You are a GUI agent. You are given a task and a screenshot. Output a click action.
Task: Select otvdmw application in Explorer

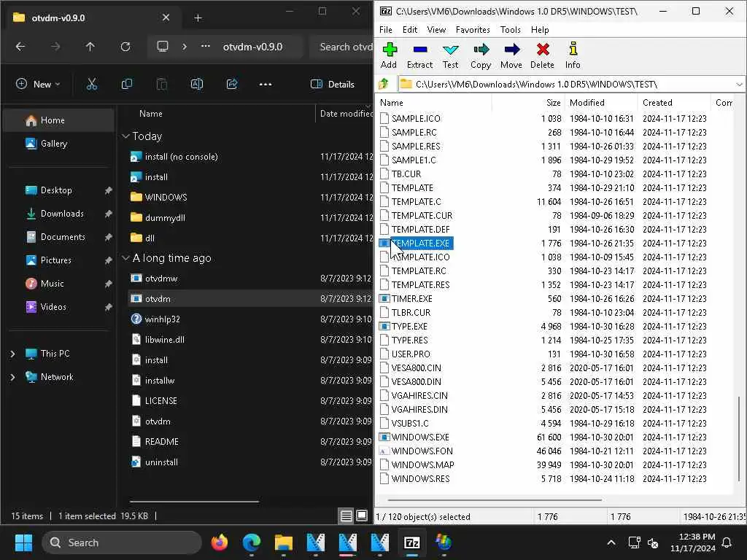tap(161, 279)
